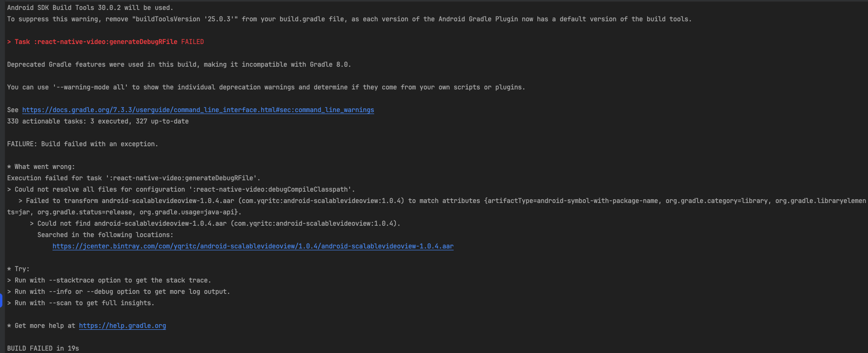
Task: Click the '330 actionable tasks' summary line
Action: coord(97,121)
